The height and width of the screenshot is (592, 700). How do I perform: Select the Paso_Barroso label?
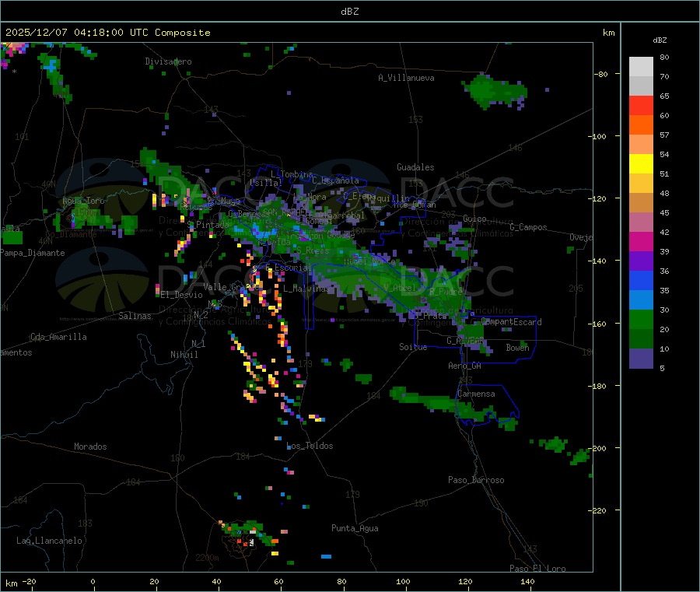pos(476,481)
